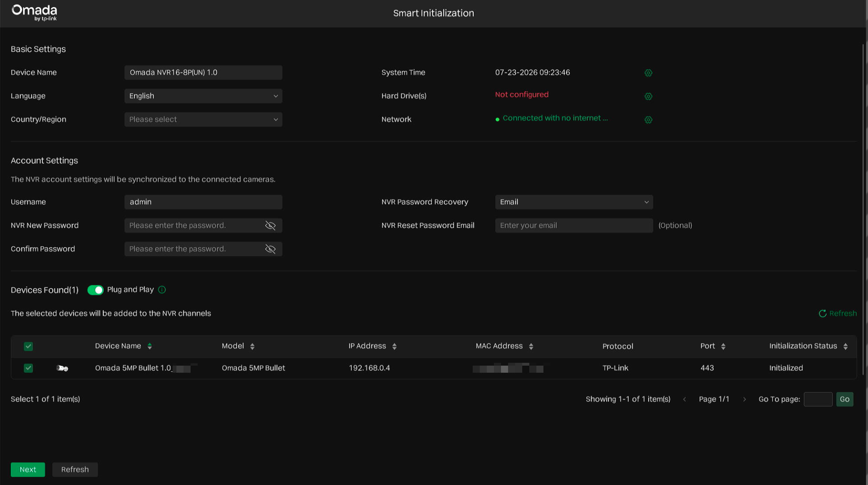The width and height of the screenshot is (868, 485).
Task: Click system time value 07-23-2026 09:23:46
Action: [532, 72]
